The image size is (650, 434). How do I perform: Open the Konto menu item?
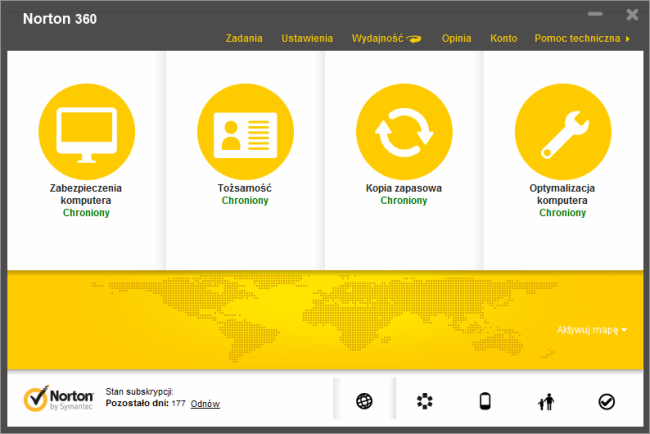[504, 39]
